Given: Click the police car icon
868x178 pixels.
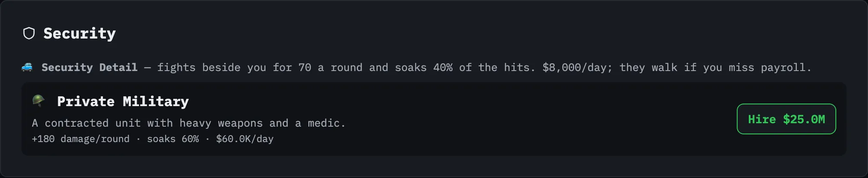Looking at the screenshot, I should (x=27, y=67).
